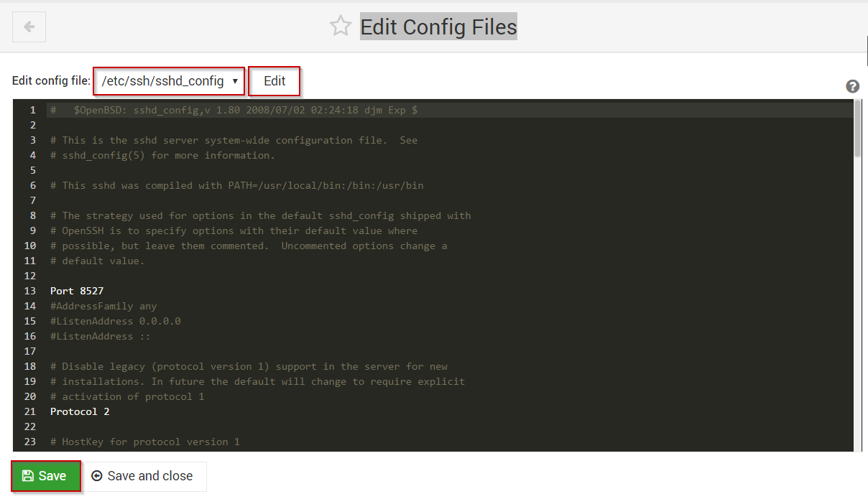This screenshot has height=499, width=868.
Task: Click the "#ListenAddress 0.0.0.0" line
Action: coord(115,321)
